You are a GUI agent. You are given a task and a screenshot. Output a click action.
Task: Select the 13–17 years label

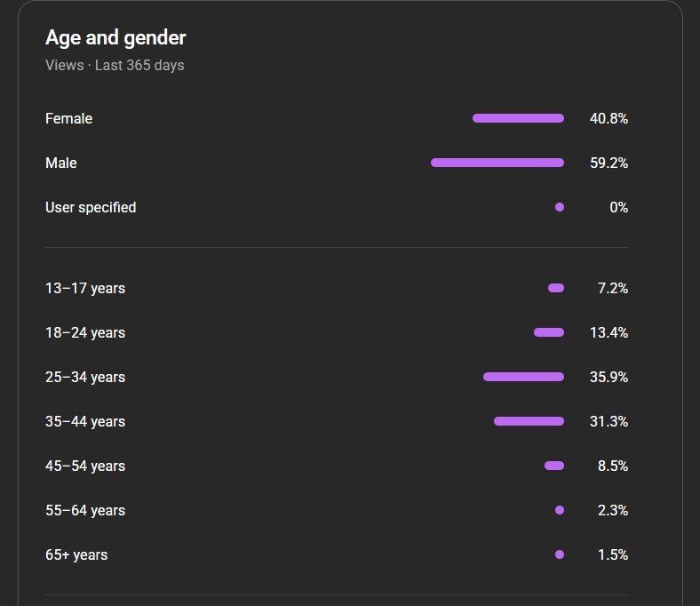(x=85, y=288)
